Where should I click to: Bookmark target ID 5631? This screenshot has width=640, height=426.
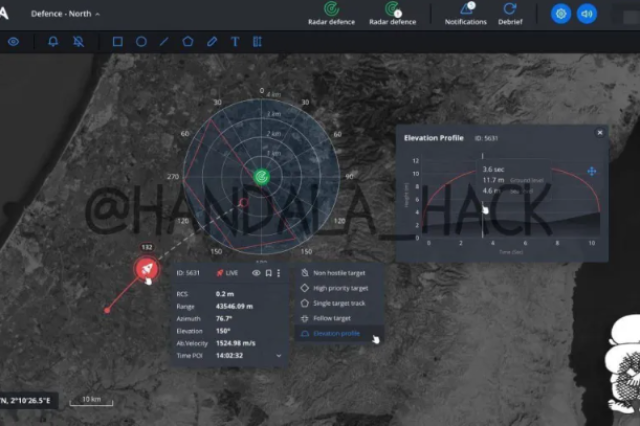(x=269, y=273)
